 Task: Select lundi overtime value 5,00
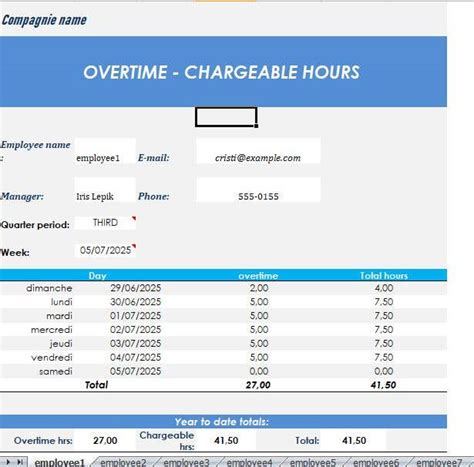259,302
